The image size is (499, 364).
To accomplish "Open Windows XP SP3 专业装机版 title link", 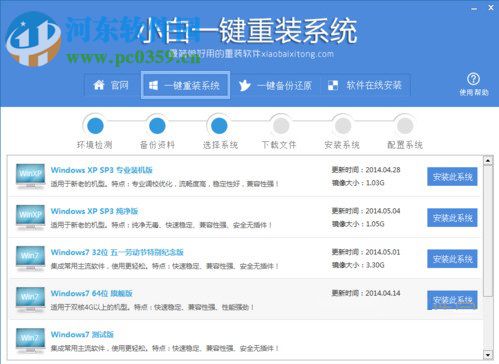I will [101, 170].
